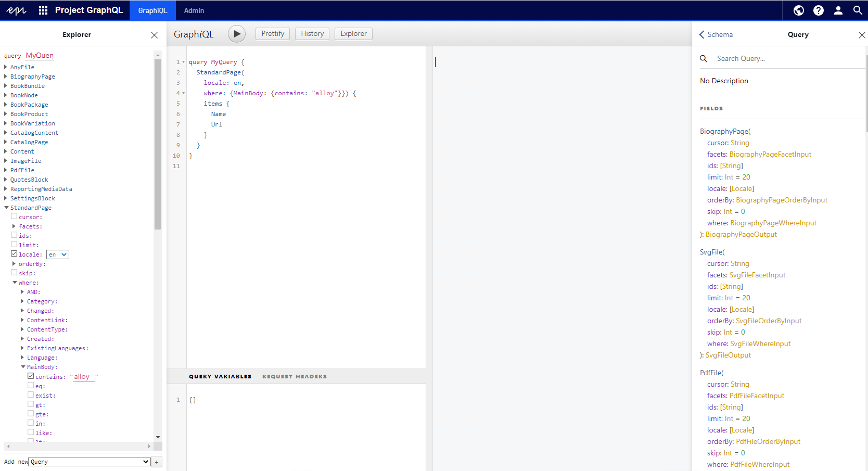
Task: Check the ids argument checkbox
Action: pyautogui.click(x=14, y=235)
